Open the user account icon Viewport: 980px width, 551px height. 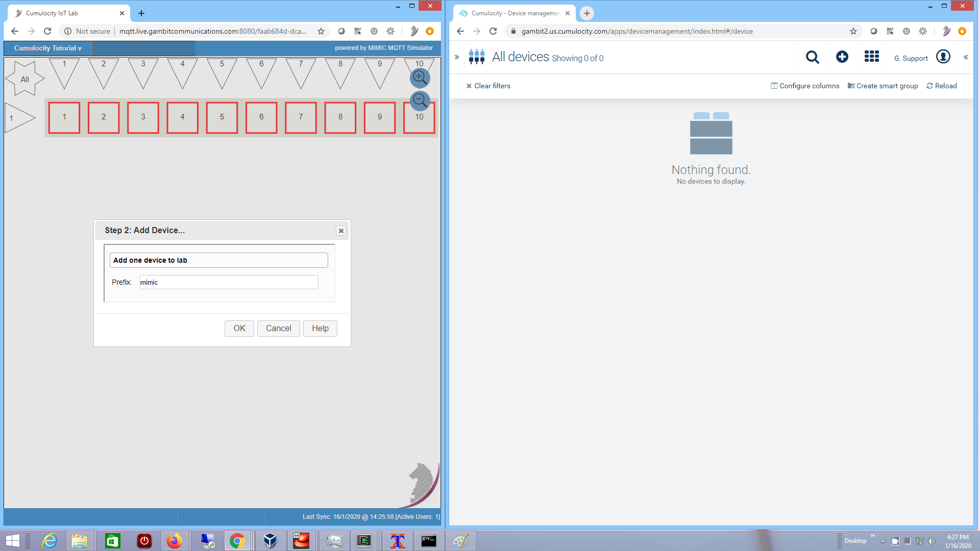(x=943, y=57)
